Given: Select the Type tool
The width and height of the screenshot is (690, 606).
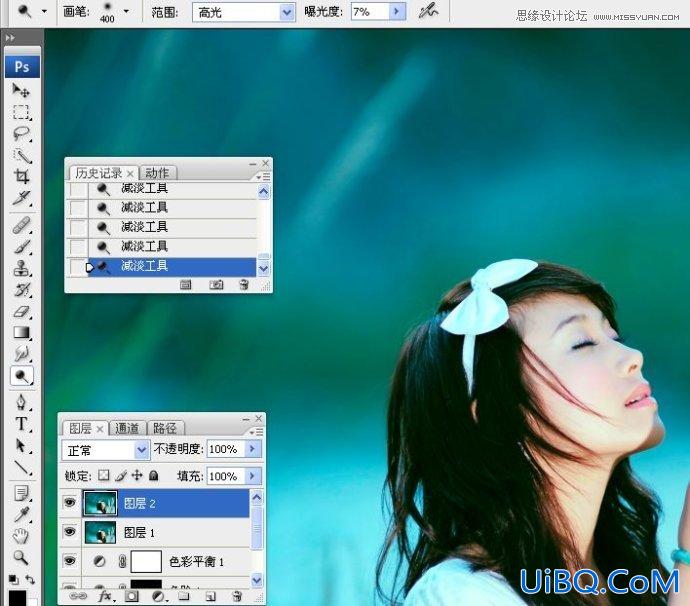Looking at the screenshot, I should (21, 424).
